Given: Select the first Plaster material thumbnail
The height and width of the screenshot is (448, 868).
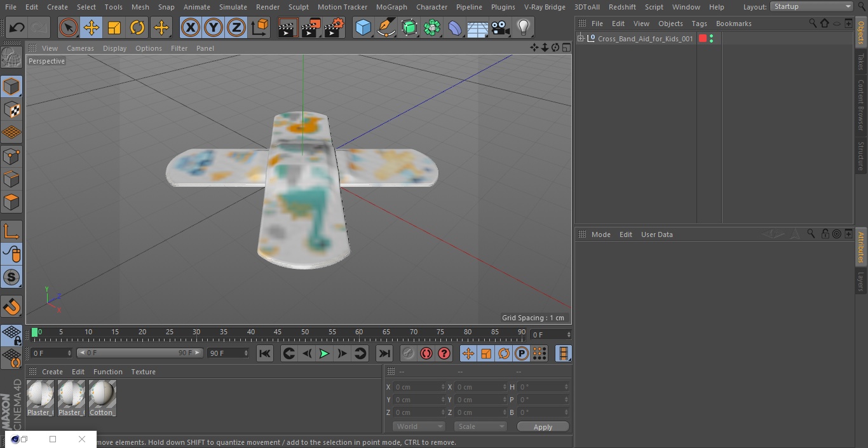Looking at the screenshot, I should (x=40, y=398).
